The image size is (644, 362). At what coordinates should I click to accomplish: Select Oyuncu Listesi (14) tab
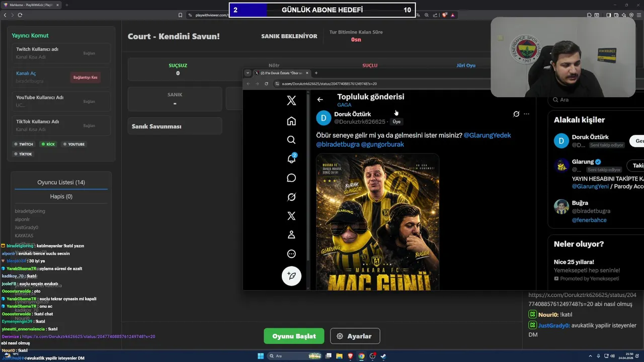click(x=61, y=182)
